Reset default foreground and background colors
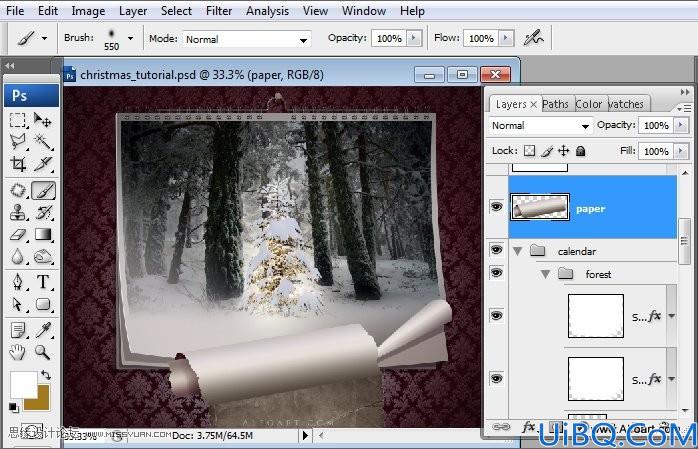698x449 pixels. [14, 407]
